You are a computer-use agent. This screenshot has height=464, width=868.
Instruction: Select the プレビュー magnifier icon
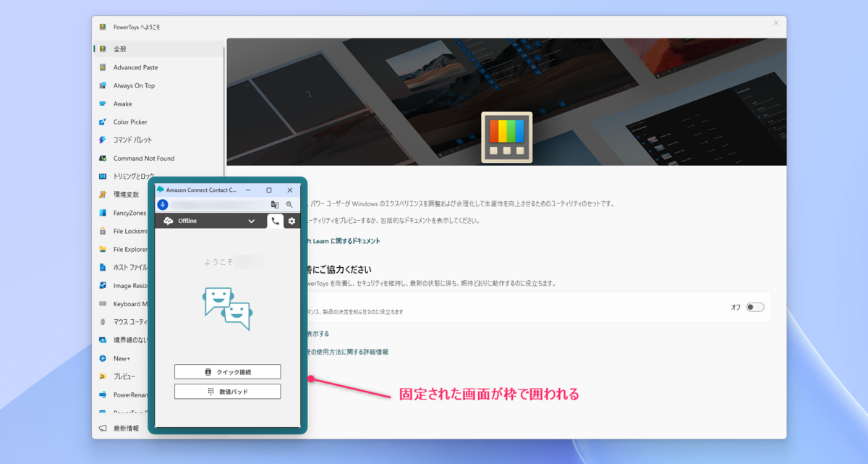[x=103, y=376]
